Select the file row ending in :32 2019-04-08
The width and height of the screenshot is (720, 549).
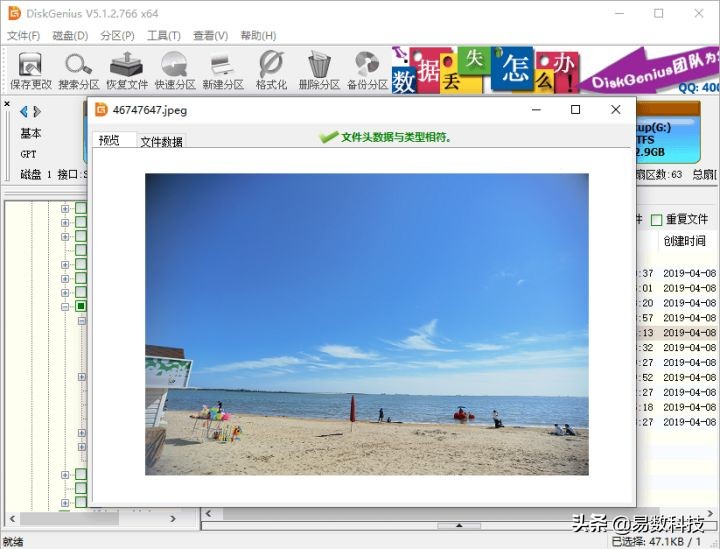pos(678,347)
